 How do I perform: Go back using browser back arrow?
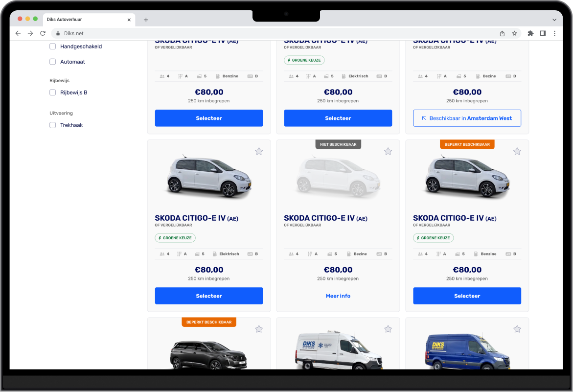pos(18,33)
